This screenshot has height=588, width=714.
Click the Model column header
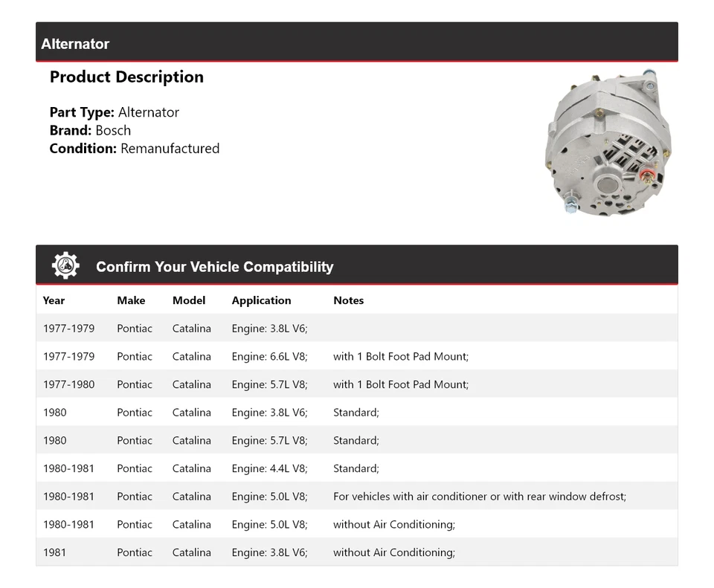click(189, 300)
